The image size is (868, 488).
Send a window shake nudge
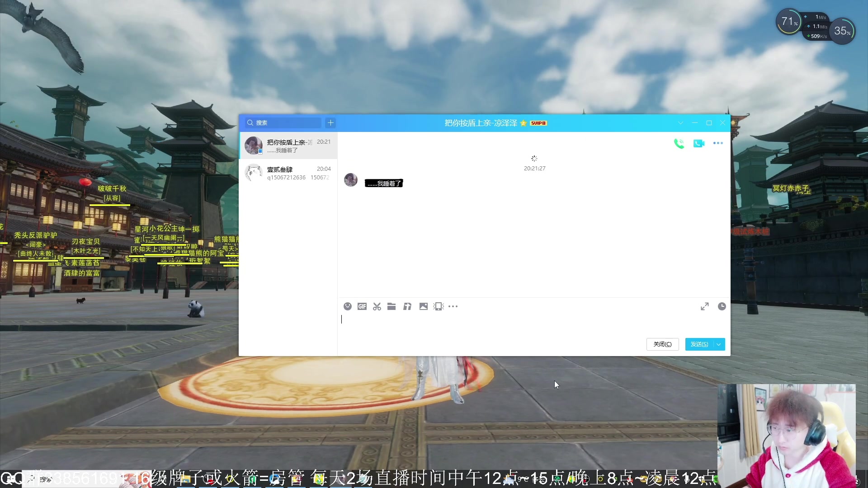(x=439, y=306)
